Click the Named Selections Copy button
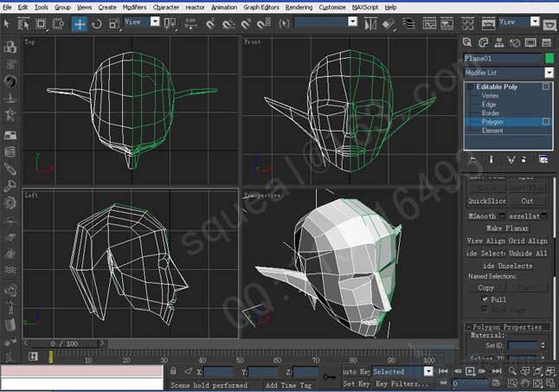The width and height of the screenshot is (559, 392). point(486,287)
